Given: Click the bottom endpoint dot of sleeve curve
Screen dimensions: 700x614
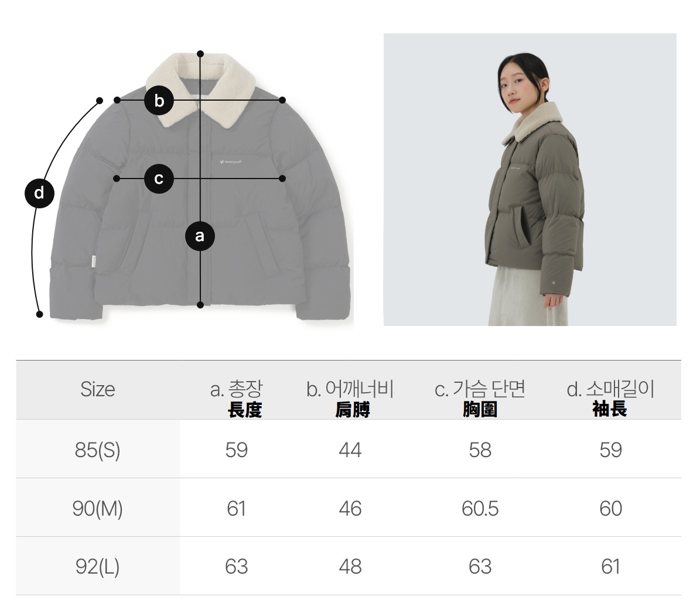Looking at the screenshot, I should coord(39,314).
